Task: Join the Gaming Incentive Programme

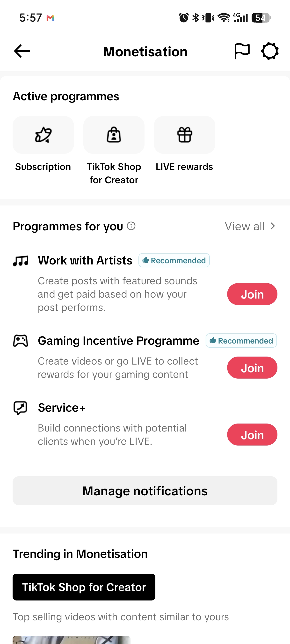Action: click(252, 367)
